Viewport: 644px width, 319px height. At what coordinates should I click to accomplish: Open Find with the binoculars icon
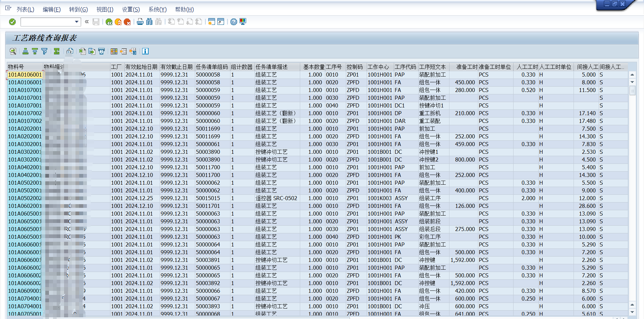(x=149, y=22)
